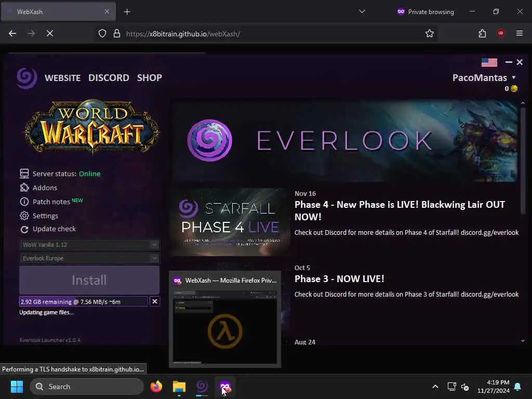The image size is (532, 399).
Task: Cancel the download with X button
Action: [x=155, y=301]
